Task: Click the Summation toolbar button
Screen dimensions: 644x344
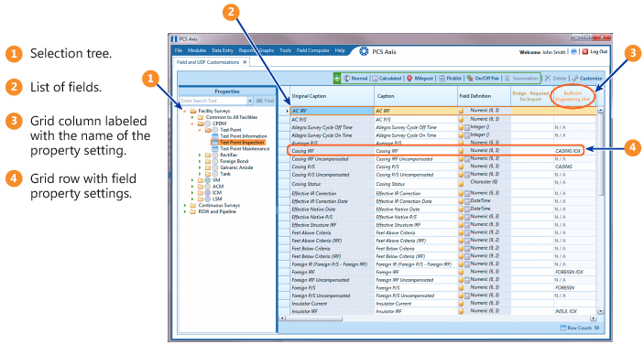Action: click(x=520, y=78)
